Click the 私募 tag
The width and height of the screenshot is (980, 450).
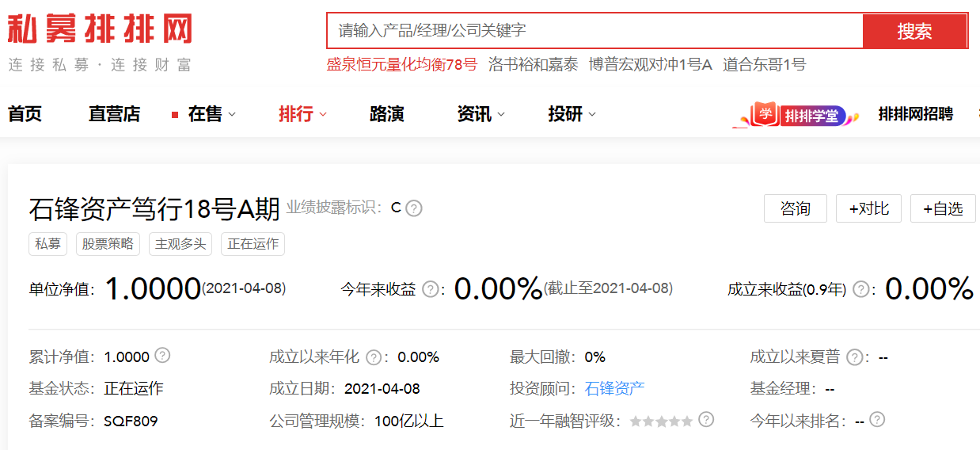[48, 244]
